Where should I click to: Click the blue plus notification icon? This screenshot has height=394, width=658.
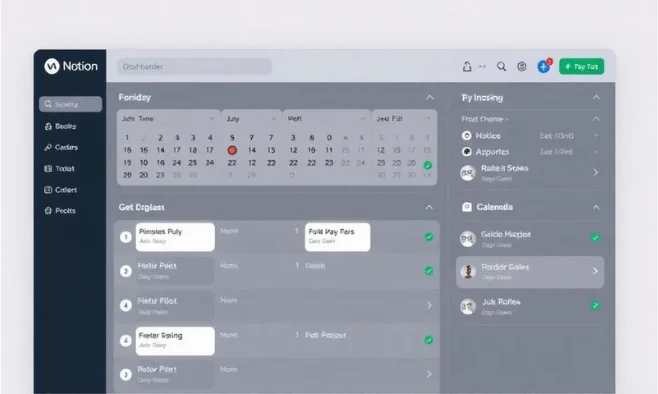(x=543, y=66)
